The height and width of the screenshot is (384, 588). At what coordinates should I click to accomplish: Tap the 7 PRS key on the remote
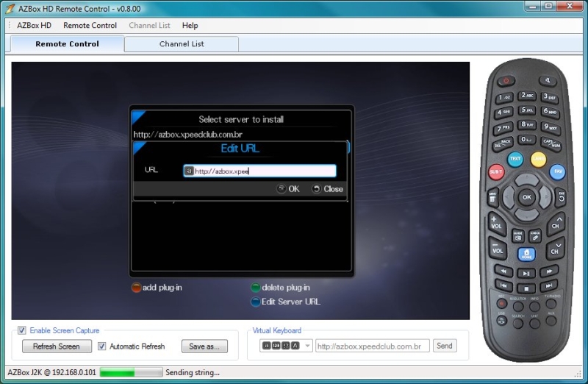pos(503,129)
